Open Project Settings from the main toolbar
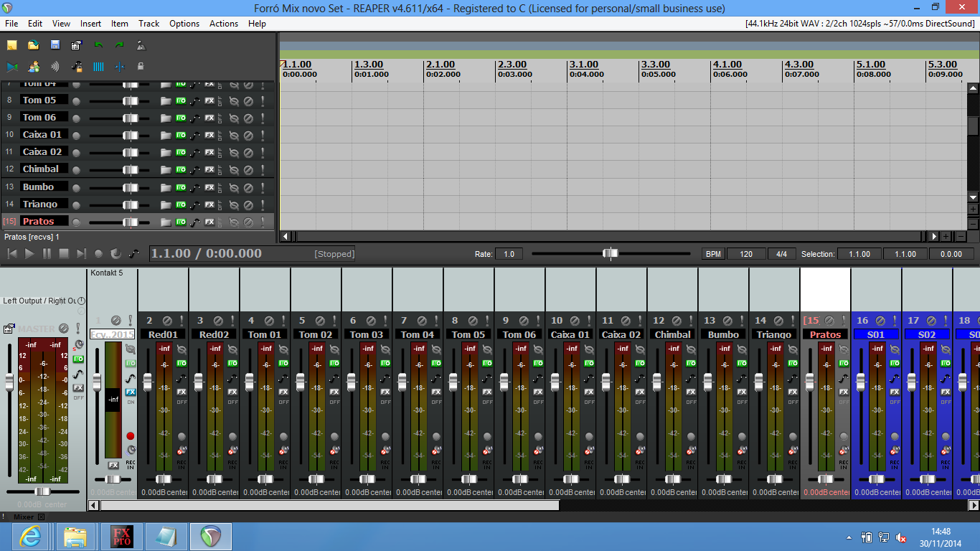Image resolution: width=980 pixels, height=551 pixels. (x=76, y=45)
